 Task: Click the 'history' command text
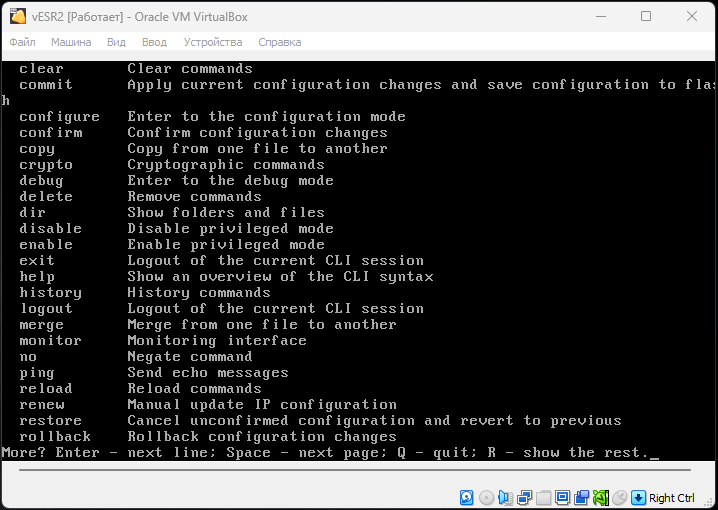pyautogui.click(x=50, y=293)
